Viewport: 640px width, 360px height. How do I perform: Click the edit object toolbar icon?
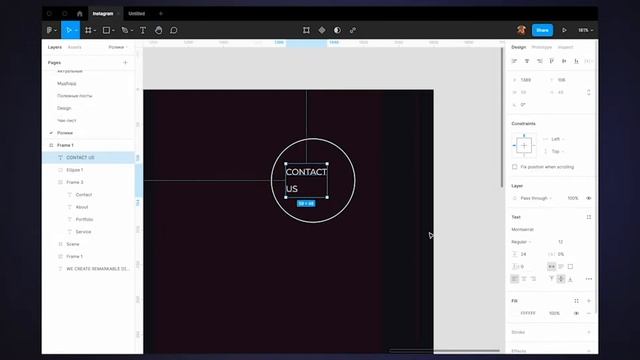(x=306, y=30)
